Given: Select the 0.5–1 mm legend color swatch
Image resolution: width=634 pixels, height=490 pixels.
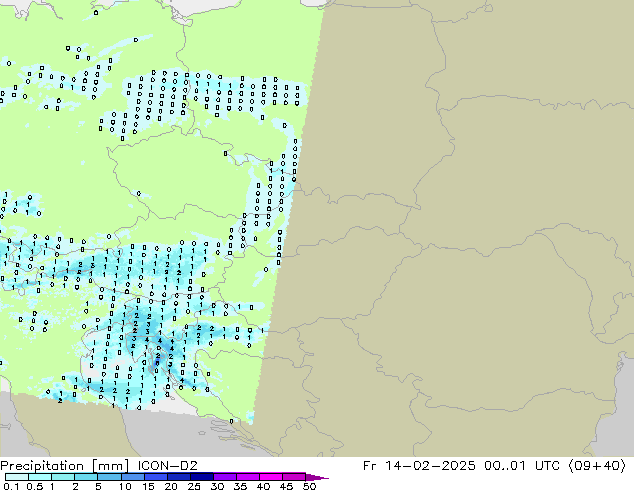Looking at the screenshot, I should (40, 477).
